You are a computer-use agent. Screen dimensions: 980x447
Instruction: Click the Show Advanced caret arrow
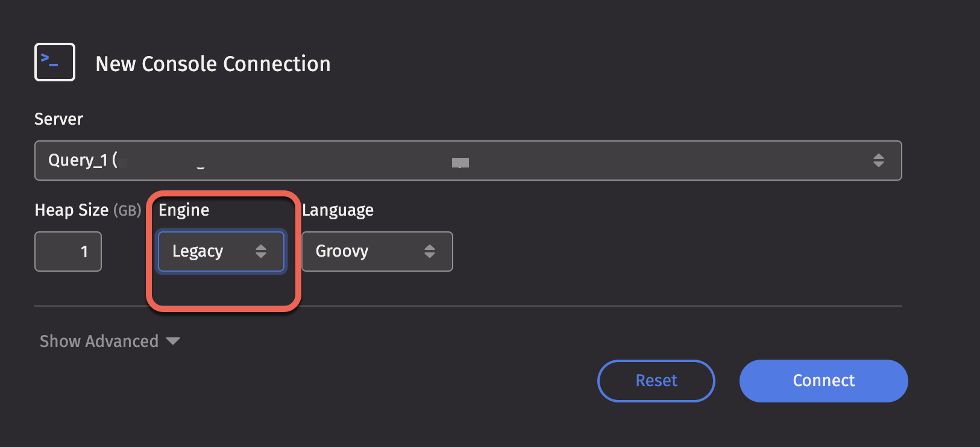(x=173, y=341)
